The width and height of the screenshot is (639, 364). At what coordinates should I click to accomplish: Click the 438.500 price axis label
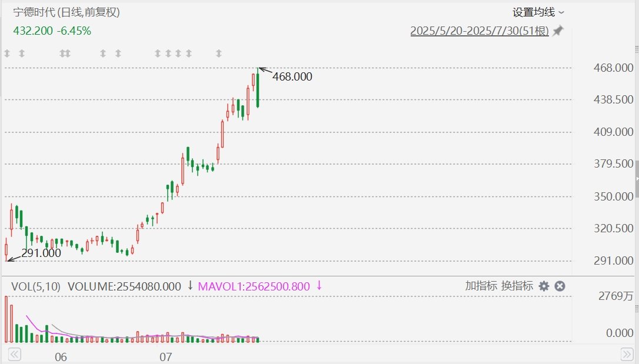(x=613, y=100)
